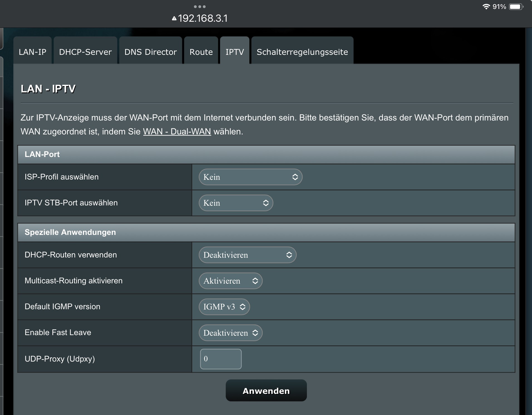The height and width of the screenshot is (415, 532).
Task: Go to the Route tab
Action: click(x=201, y=52)
